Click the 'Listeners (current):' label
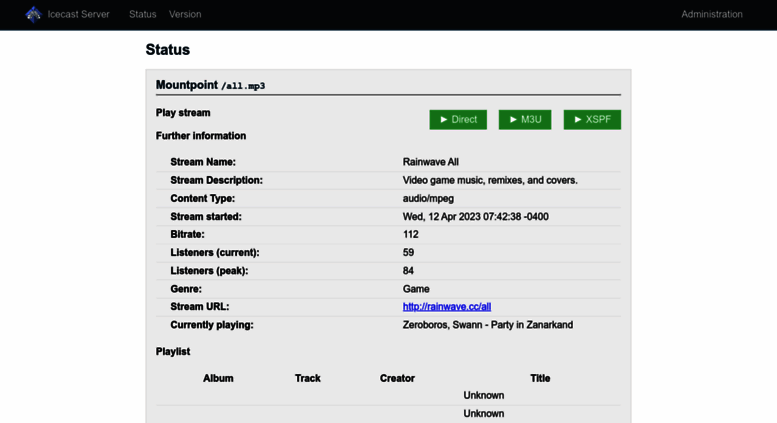 [x=215, y=253]
